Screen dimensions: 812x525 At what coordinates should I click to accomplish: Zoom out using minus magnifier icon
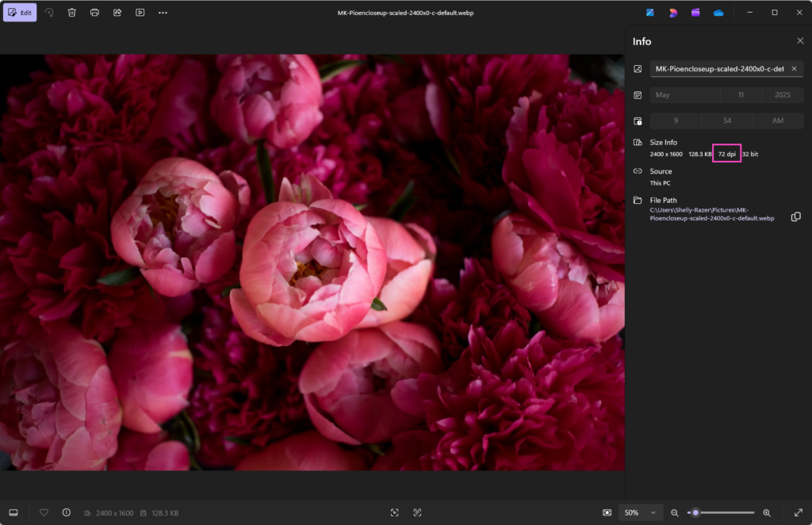[674, 512]
